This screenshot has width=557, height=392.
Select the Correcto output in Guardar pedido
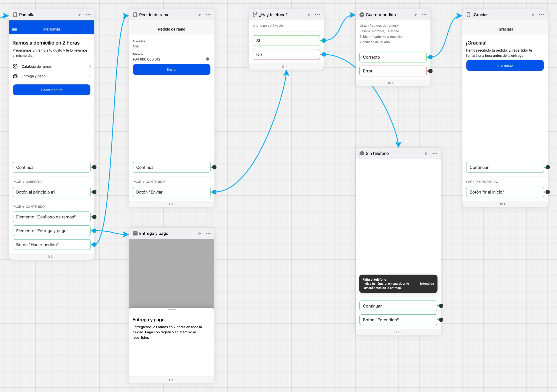[x=393, y=57]
